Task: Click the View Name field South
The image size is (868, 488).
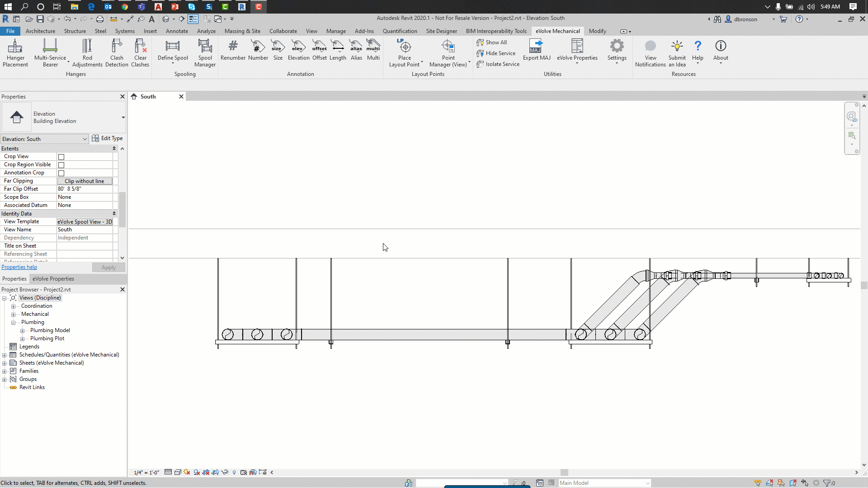Action: tap(85, 230)
